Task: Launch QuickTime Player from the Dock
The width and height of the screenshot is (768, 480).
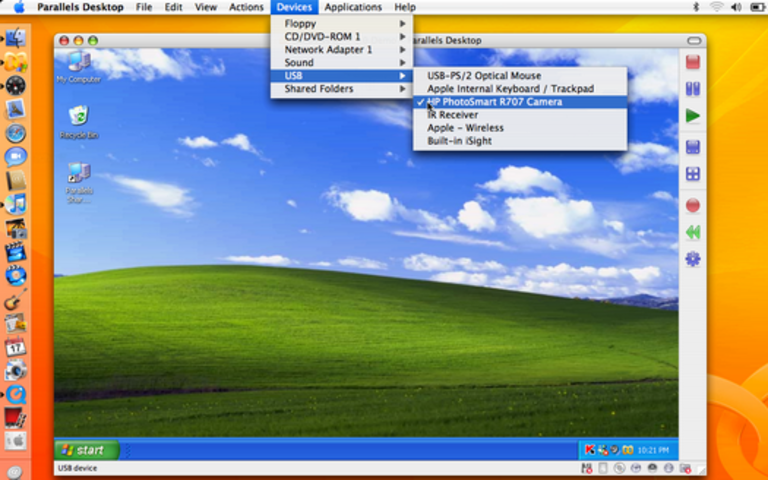Action: coord(15,394)
